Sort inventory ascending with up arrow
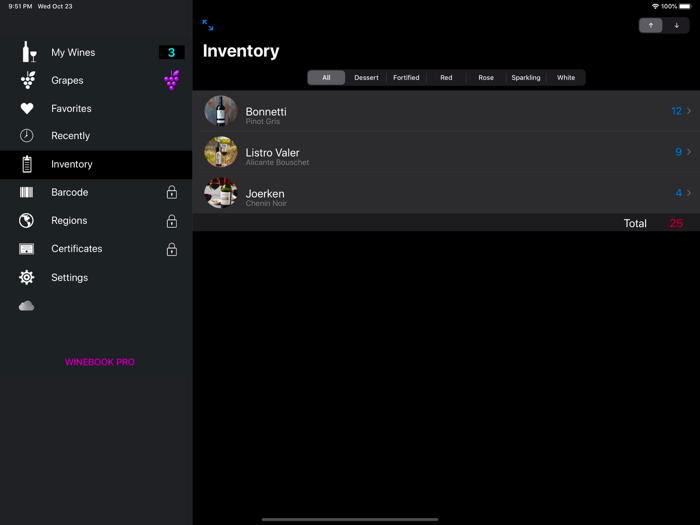This screenshot has width=700, height=525. (650, 25)
